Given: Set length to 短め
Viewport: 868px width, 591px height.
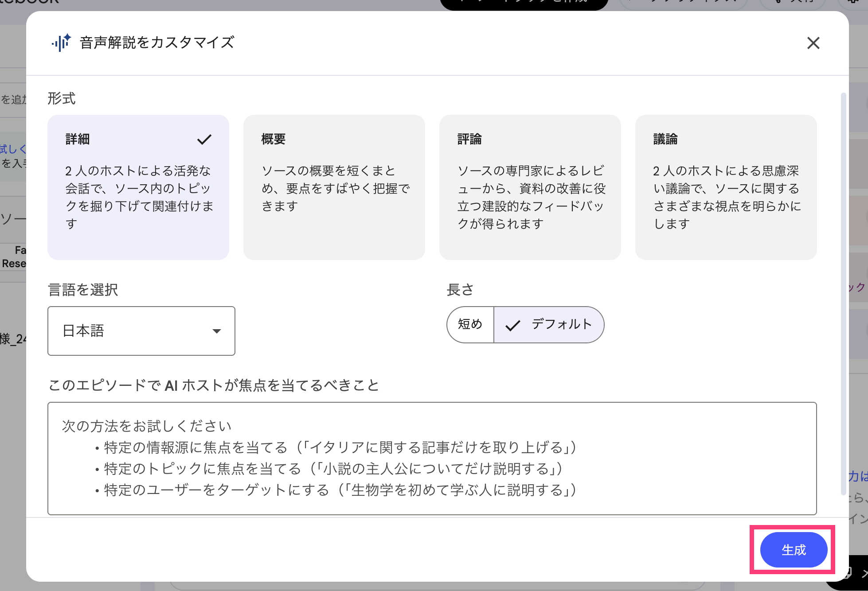Looking at the screenshot, I should [470, 324].
